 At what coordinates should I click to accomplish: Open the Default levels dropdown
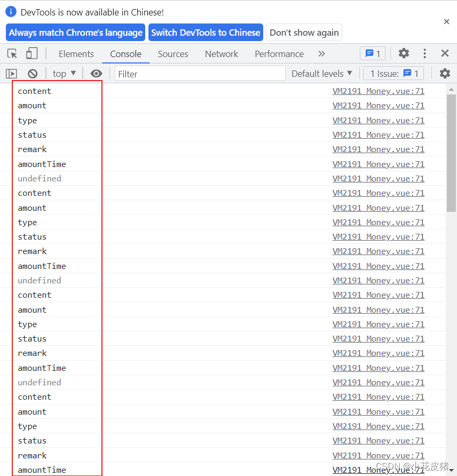coord(321,74)
